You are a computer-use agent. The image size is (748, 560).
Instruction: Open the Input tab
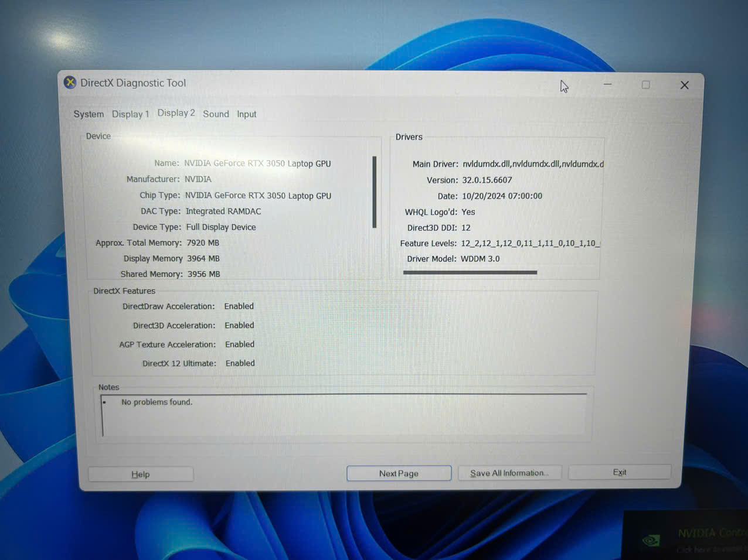247,114
